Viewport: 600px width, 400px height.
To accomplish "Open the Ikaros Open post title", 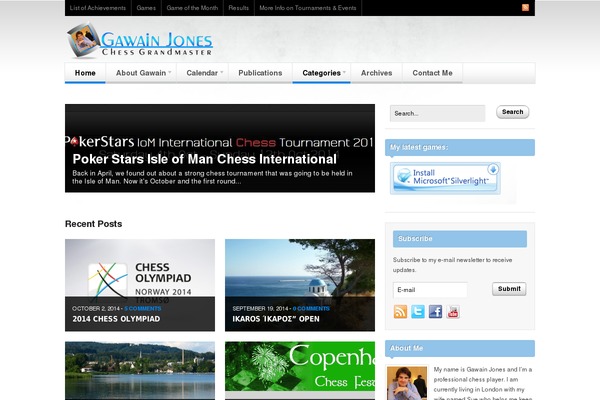I will [276, 319].
